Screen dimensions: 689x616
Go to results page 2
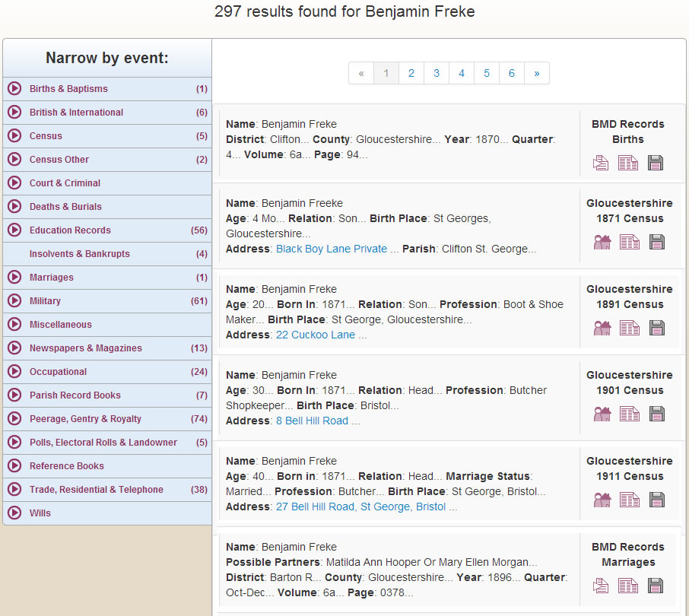[x=411, y=73]
